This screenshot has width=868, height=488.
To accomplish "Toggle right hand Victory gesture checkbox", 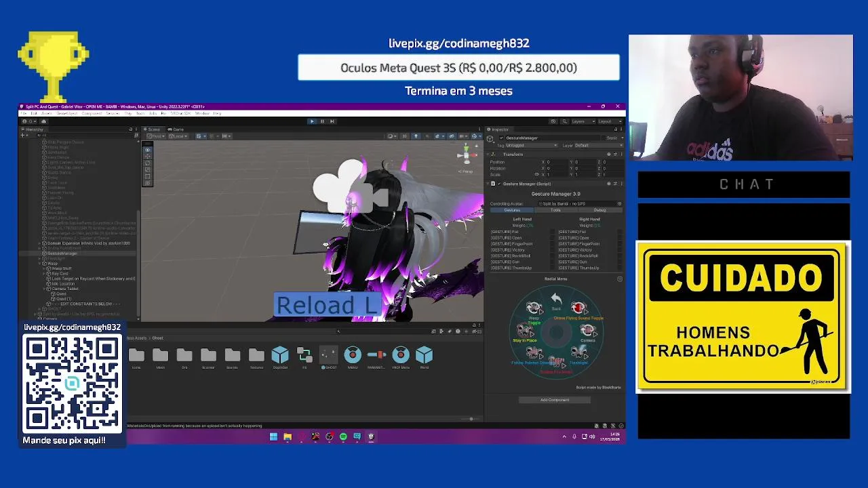I will click(x=619, y=250).
